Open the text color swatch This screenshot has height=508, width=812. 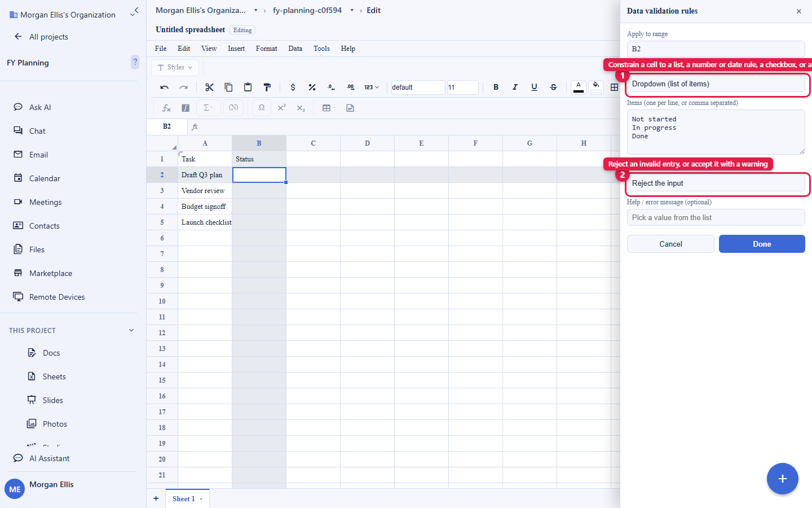point(579,87)
